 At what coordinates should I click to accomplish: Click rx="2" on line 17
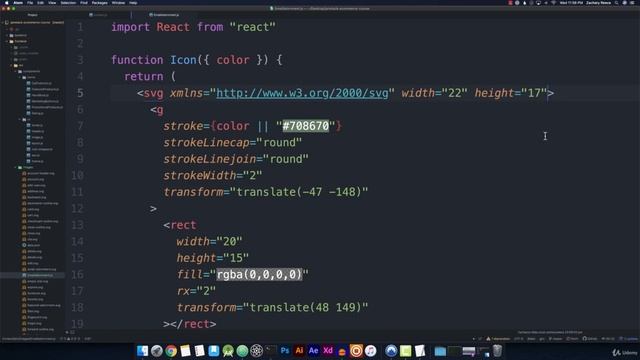196,291
